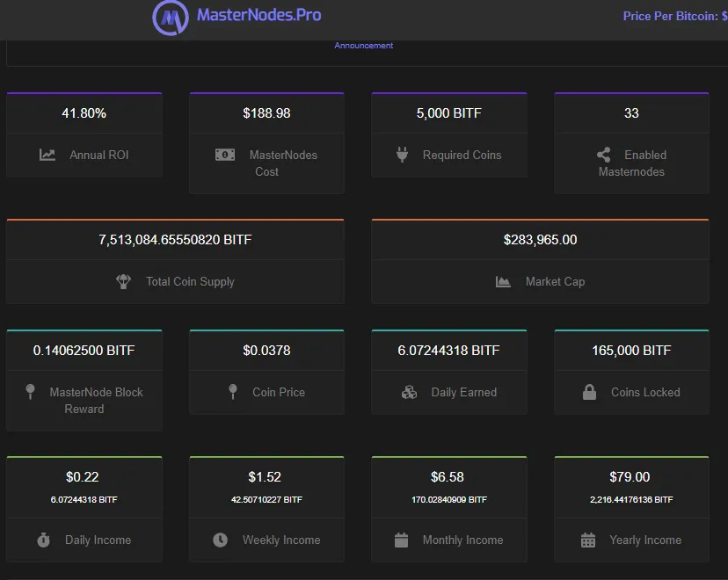This screenshot has height=580, width=728.
Task: Click the Yearly Income calendar grid icon
Action: [588, 540]
